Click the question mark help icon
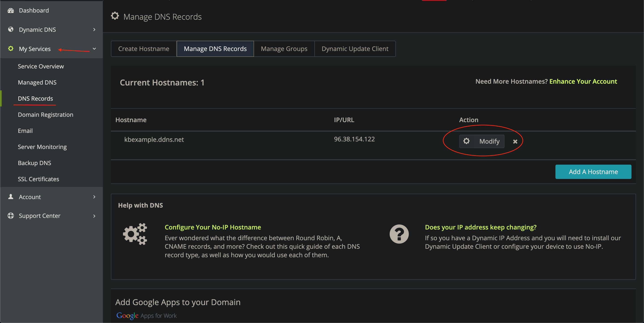The height and width of the screenshot is (323, 644). tap(399, 234)
